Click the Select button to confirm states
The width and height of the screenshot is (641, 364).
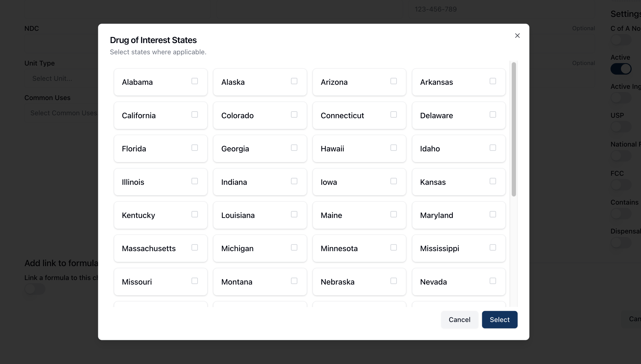point(499,320)
